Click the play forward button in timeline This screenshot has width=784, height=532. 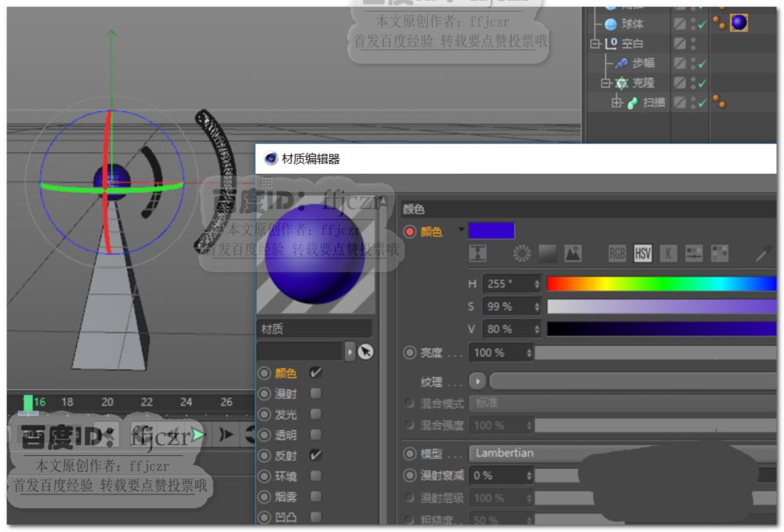click(198, 434)
